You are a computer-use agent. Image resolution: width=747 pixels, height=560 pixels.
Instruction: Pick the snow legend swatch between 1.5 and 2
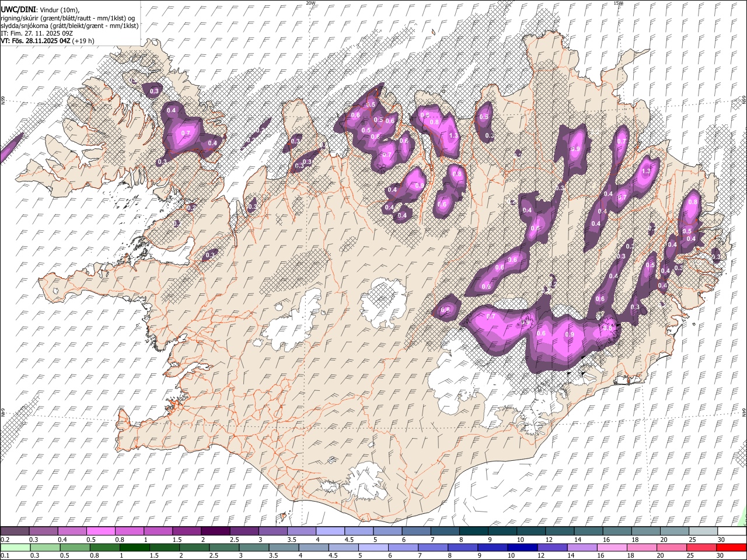tap(186, 531)
